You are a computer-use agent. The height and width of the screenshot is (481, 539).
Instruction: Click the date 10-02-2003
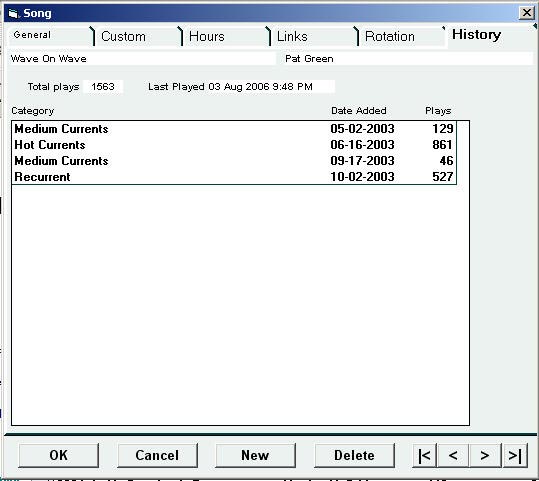pos(362,176)
